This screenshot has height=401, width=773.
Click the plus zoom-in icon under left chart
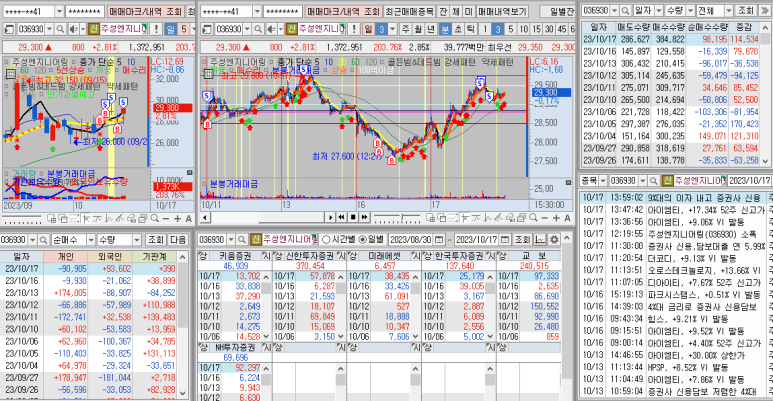coord(177,218)
